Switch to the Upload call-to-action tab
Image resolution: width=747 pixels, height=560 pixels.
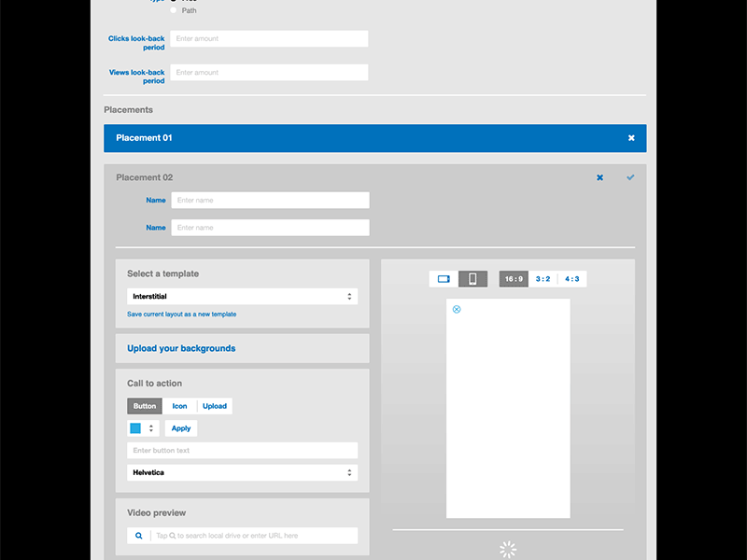pyautogui.click(x=215, y=406)
